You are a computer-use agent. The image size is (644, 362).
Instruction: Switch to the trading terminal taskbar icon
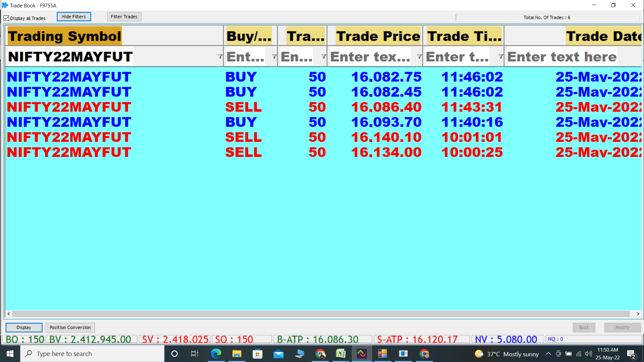(362, 354)
